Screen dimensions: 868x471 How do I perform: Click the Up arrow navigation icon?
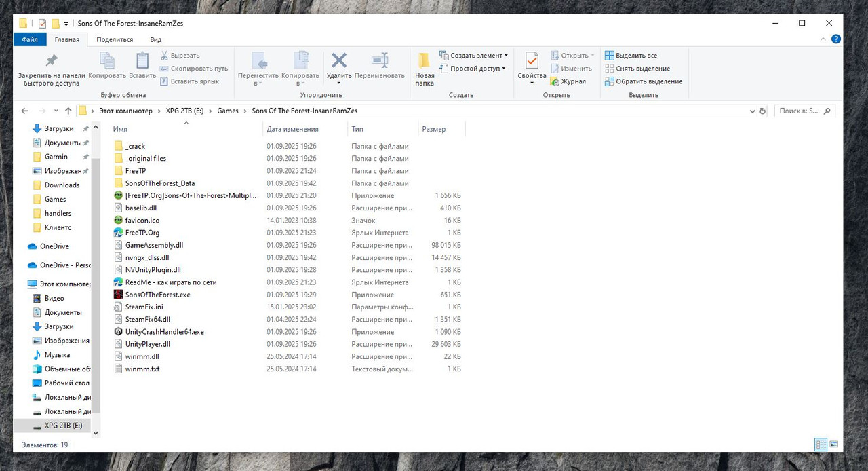68,111
